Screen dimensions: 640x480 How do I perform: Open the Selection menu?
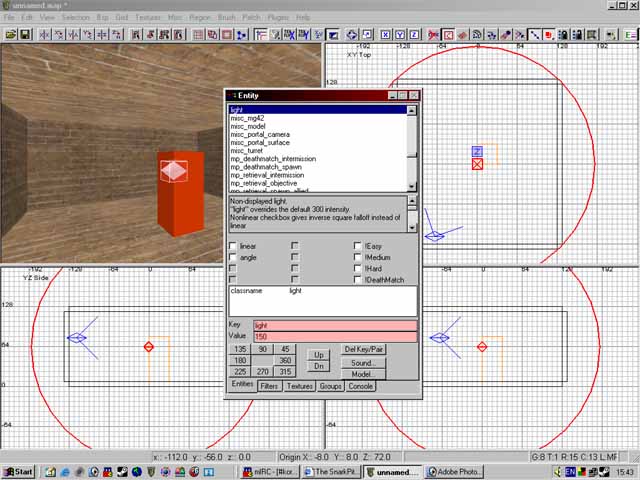click(x=75, y=18)
